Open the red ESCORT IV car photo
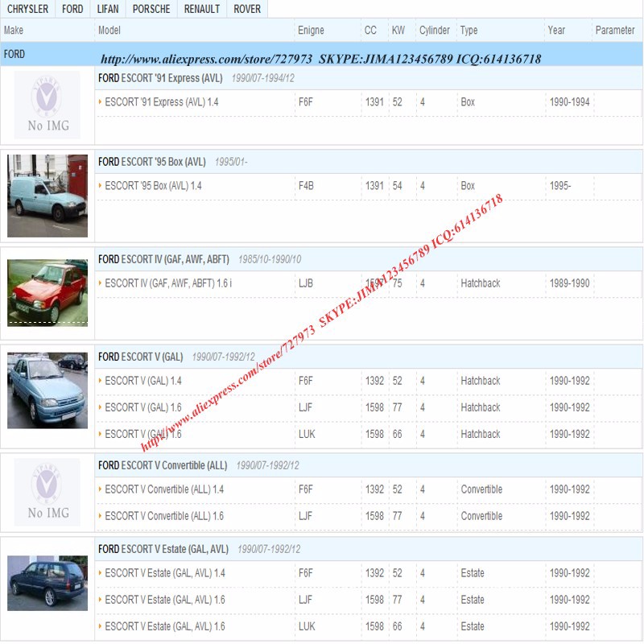This screenshot has height=644, width=644. pos(47,293)
